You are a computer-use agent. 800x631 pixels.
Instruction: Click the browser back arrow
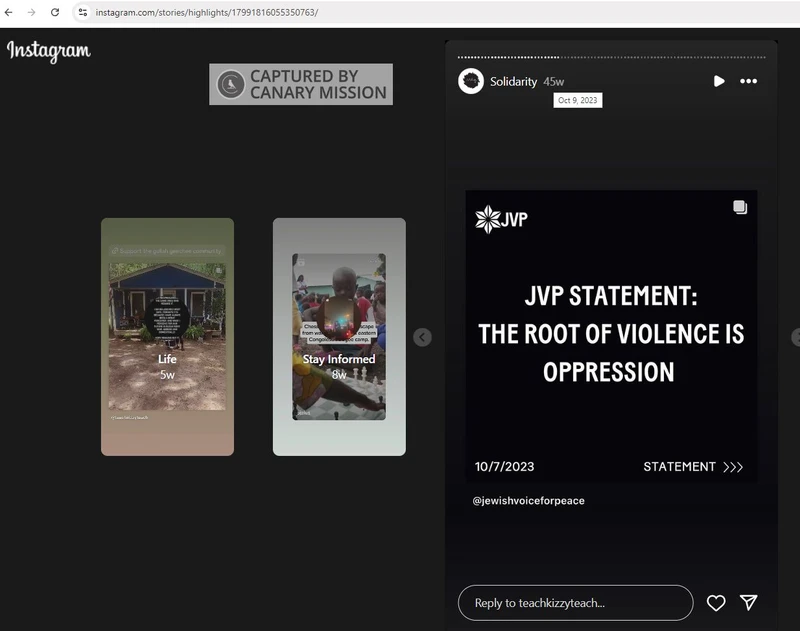[x=9, y=12]
